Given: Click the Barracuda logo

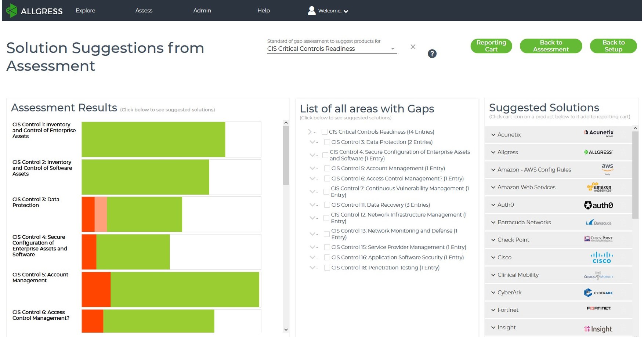Looking at the screenshot, I should pyautogui.click(x=598, y=222).
